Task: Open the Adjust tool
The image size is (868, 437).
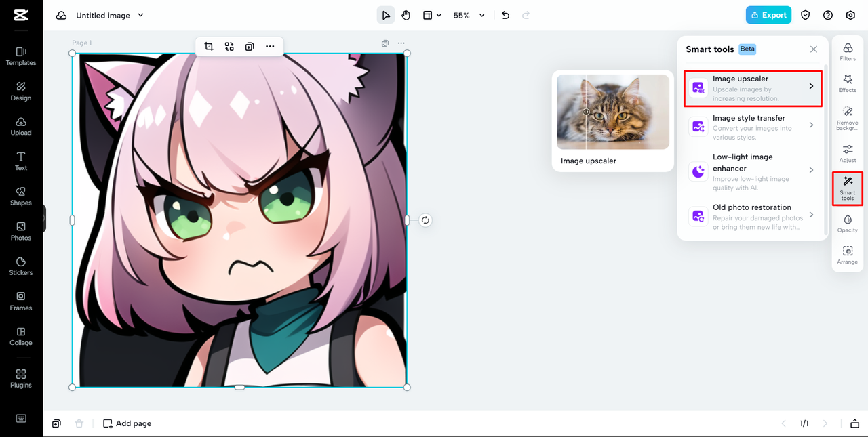Action: point(848,154)
